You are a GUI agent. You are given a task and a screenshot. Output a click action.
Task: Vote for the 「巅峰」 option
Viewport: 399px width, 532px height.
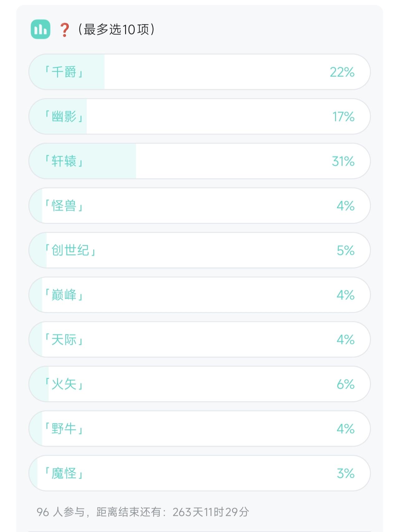(64, 295)
